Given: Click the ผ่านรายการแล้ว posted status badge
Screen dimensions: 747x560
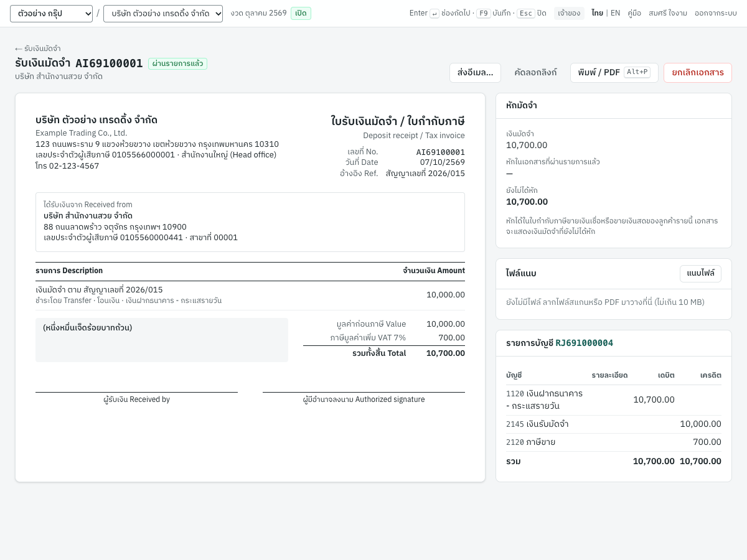Looking at the screenshot, I should click(x=177, y=63).
